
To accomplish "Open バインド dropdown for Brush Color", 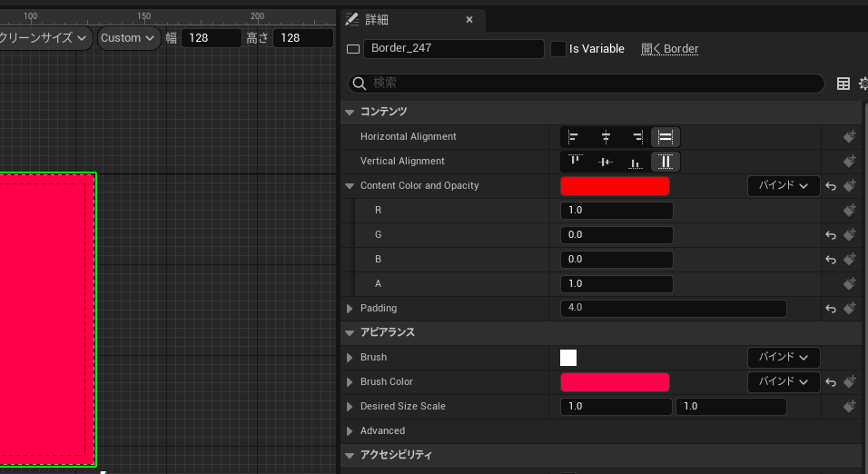I will click(x=783, y=381).
